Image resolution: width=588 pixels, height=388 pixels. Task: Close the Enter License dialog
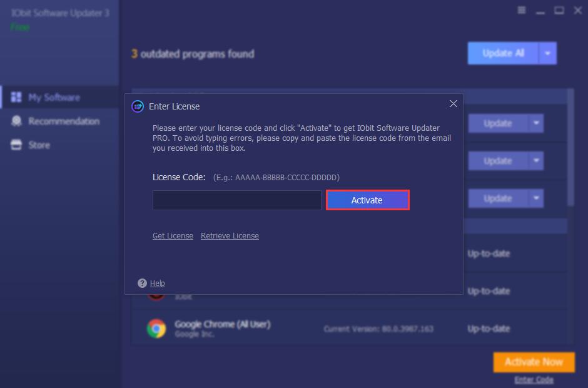454,103
